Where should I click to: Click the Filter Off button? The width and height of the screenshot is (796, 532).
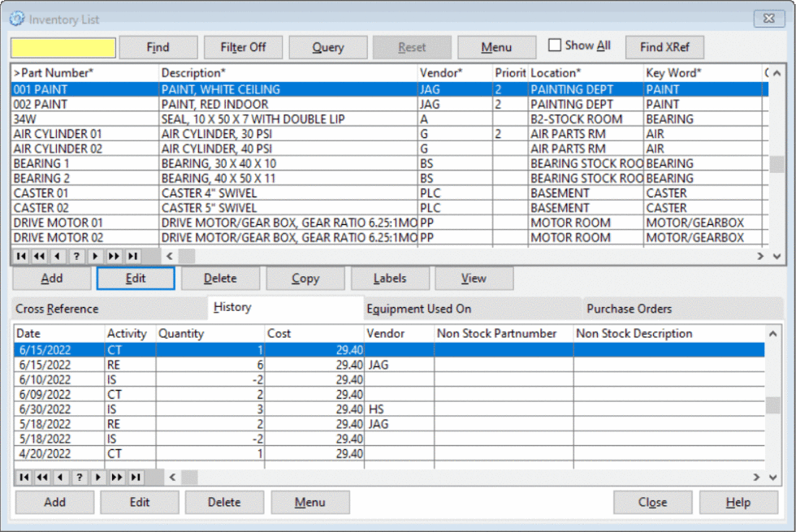coord(243,46)
